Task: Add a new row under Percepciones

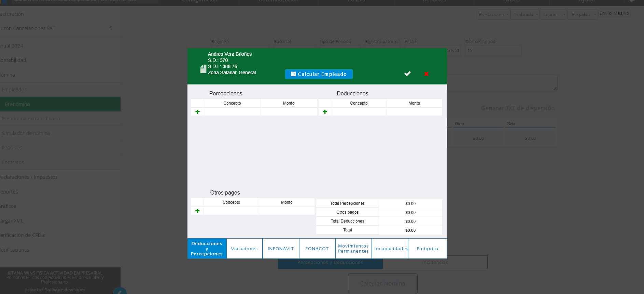Action: 197,112
